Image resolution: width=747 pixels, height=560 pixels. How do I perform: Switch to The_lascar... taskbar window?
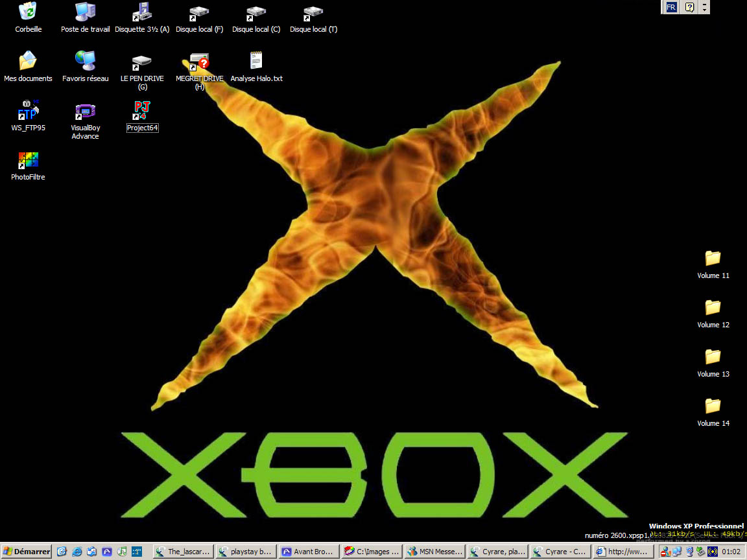pos(183,552)
